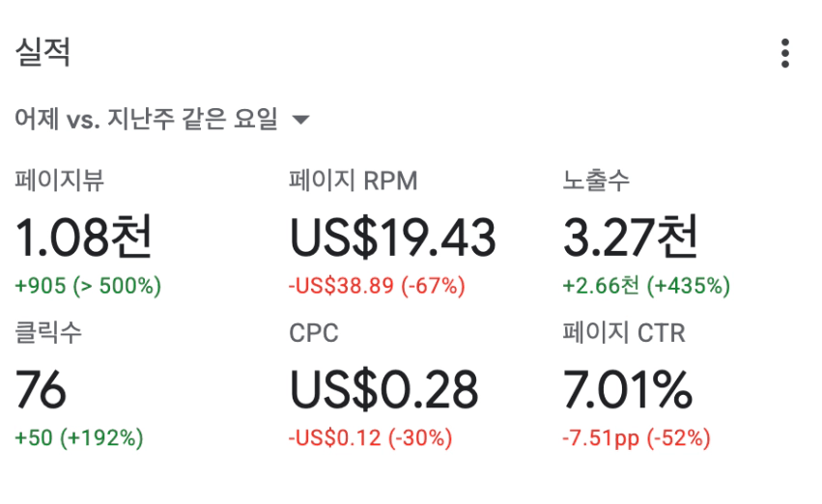Select the 76 clicks value
The height and width of the screenshot is (504, 822).
pos(41,389)
